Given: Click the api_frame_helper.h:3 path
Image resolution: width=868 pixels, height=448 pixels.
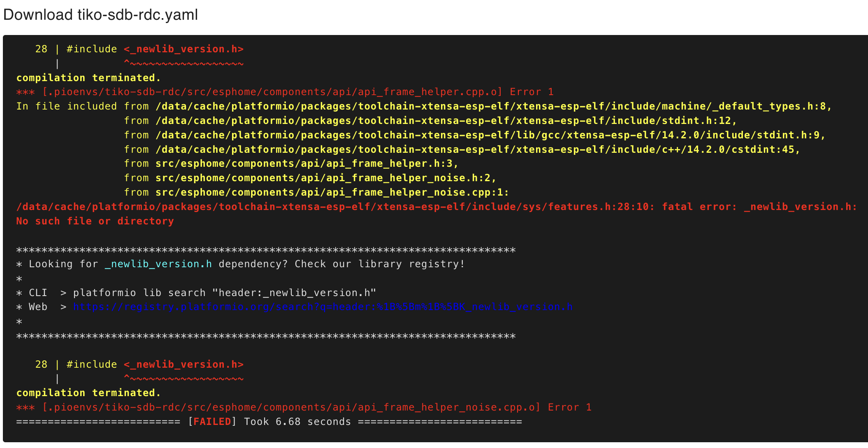Looking at the screenshot, I should [x=306, y=163].
